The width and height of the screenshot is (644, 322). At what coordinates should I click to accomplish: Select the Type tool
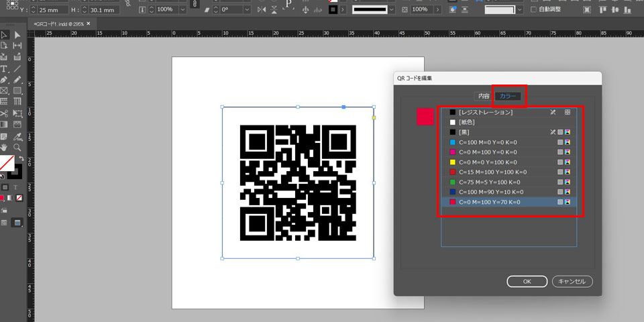(4, 69)
